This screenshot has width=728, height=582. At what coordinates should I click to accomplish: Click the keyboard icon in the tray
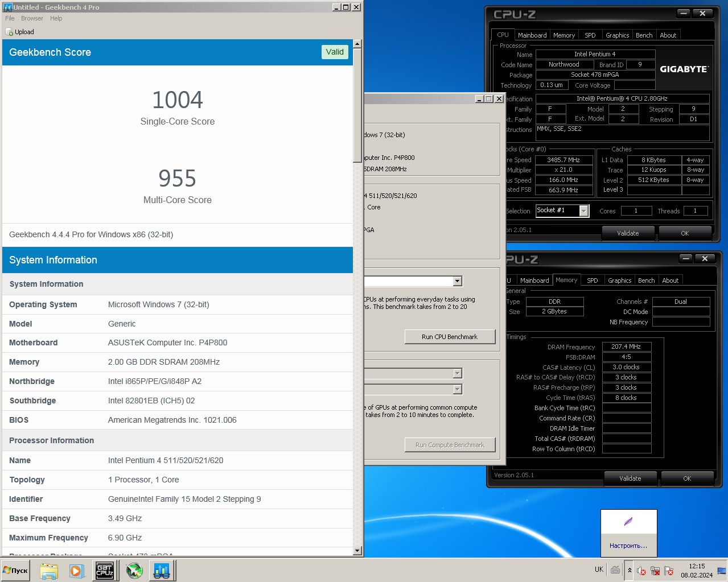(x=615, y=569)
